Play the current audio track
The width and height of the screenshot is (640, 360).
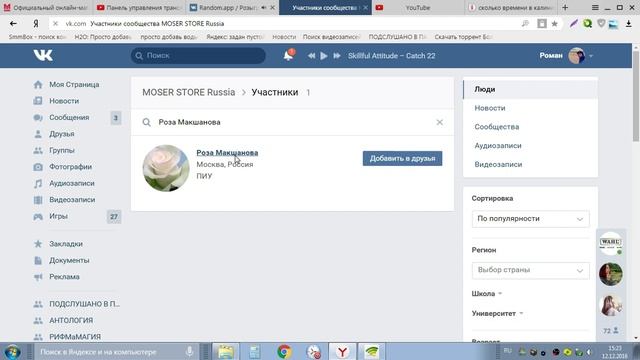pos(324,56)
